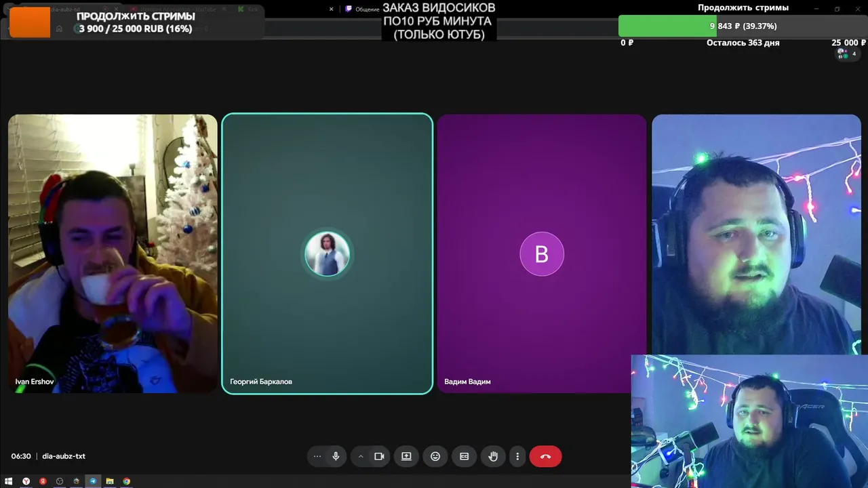Turn the camera off via video button
The width and height of the screenshot is (868, 488).
pos(379,456)
